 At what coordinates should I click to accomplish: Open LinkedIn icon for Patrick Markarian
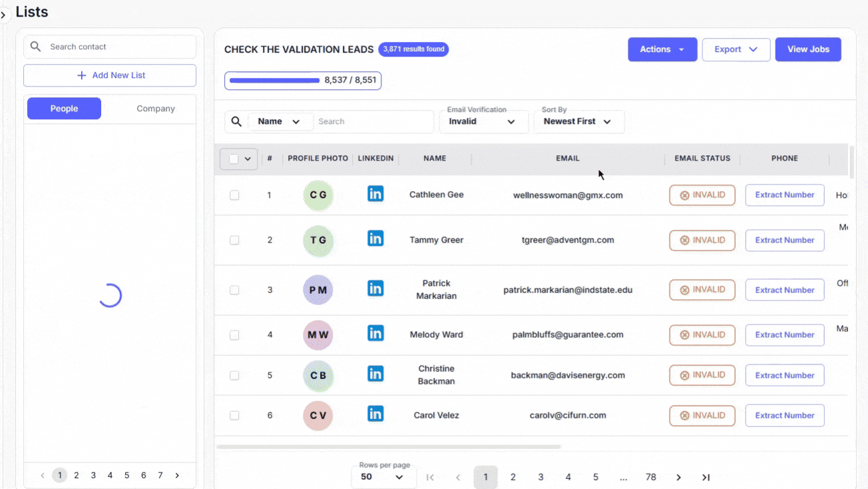pyautogui.click(x=375, y=288)
